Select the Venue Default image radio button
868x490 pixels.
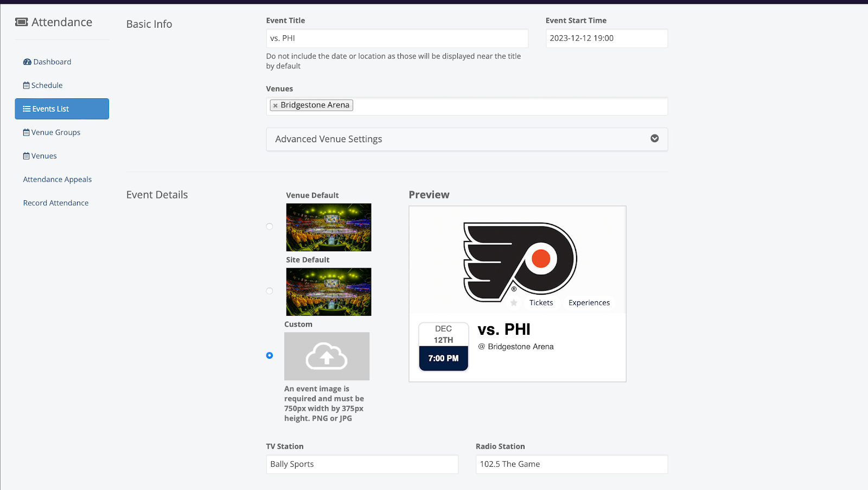click(x=270, y=226)
